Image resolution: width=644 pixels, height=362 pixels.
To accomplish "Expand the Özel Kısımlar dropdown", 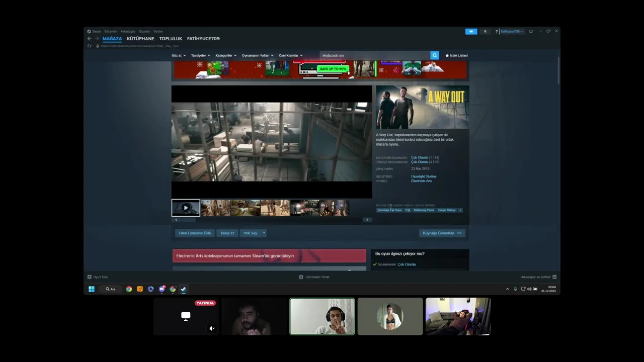I will coord(291,55).
